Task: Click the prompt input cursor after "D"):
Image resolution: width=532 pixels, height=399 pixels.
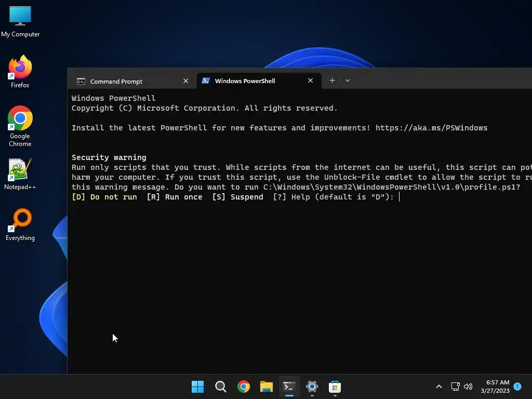Action: [x=400, y=197]
